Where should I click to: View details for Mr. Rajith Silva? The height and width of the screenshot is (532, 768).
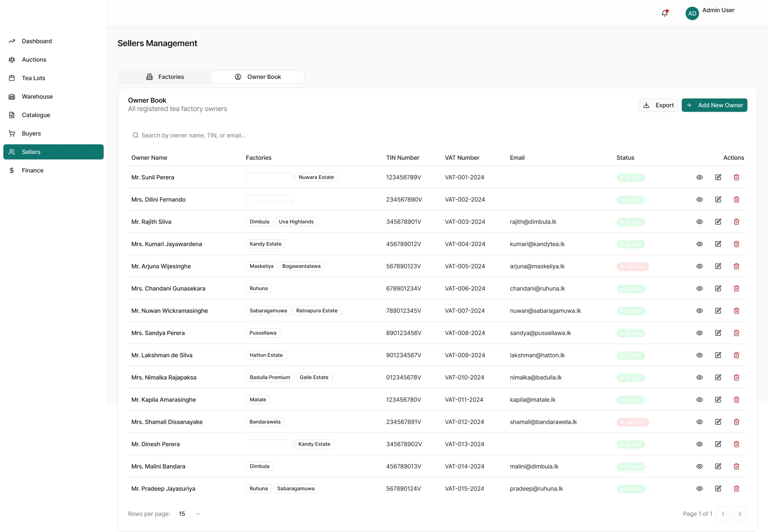[700, 222]
